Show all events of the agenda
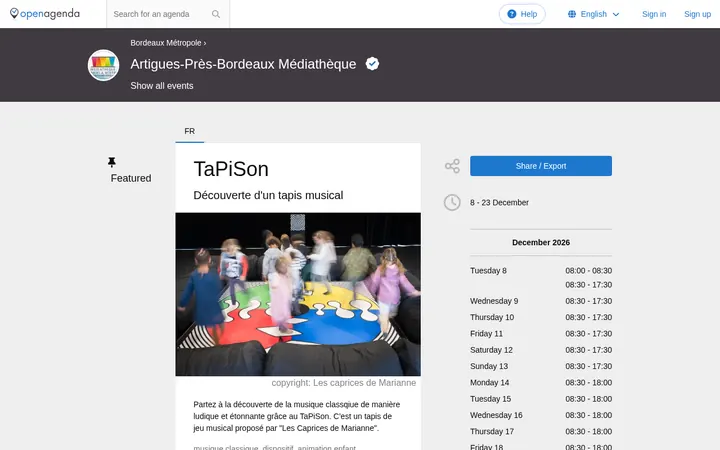This screenshot has height=450, width=720. (x=162, y=86)
